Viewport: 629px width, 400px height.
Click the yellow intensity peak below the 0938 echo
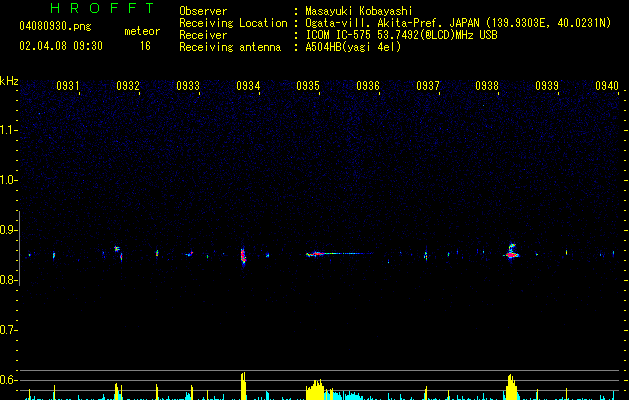point(511,387)
